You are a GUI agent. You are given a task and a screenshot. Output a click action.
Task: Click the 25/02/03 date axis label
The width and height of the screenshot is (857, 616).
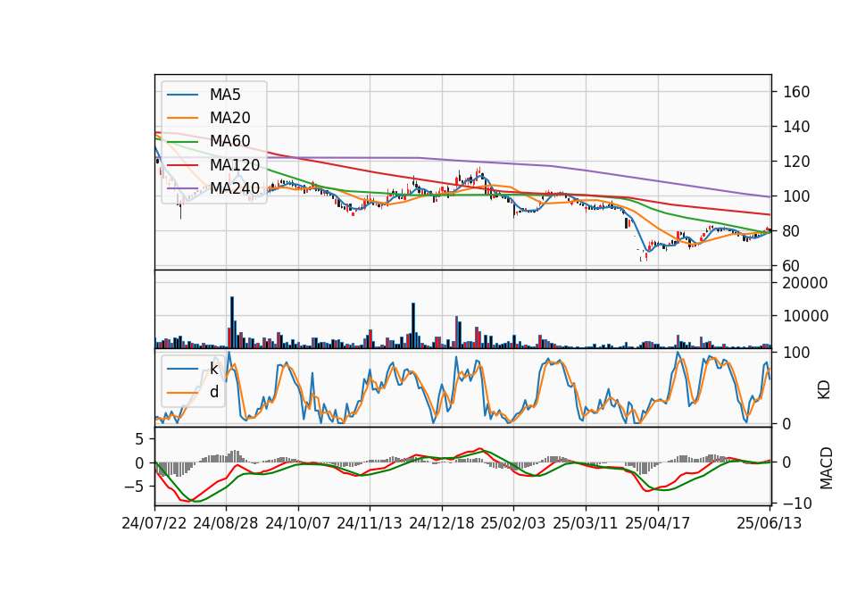tap(513, 523)
